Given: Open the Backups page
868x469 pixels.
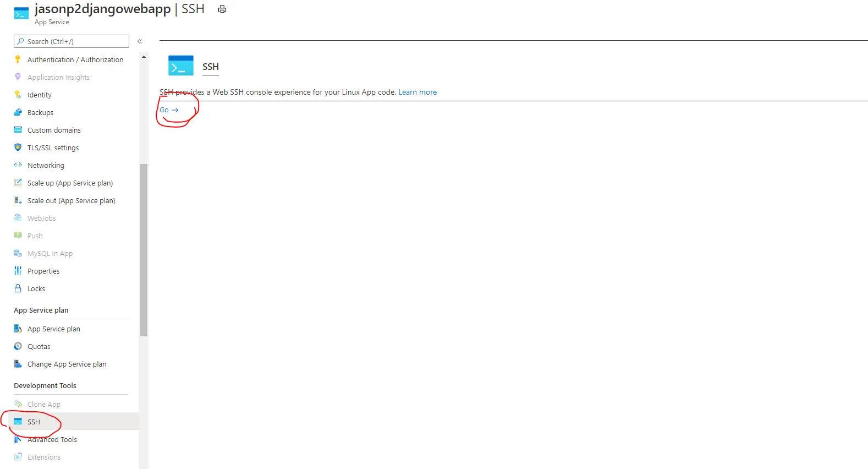Looking at the screenshot, I should pos(41,112).
